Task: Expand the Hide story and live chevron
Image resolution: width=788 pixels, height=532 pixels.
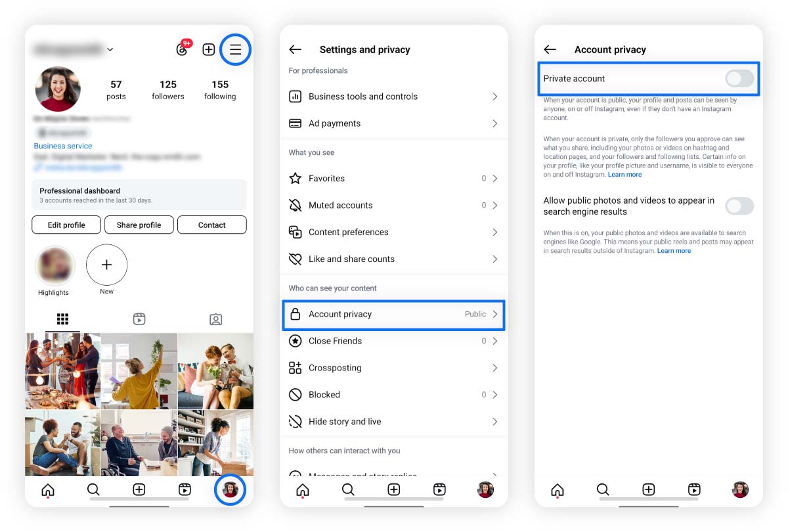Action: point(495,422)
